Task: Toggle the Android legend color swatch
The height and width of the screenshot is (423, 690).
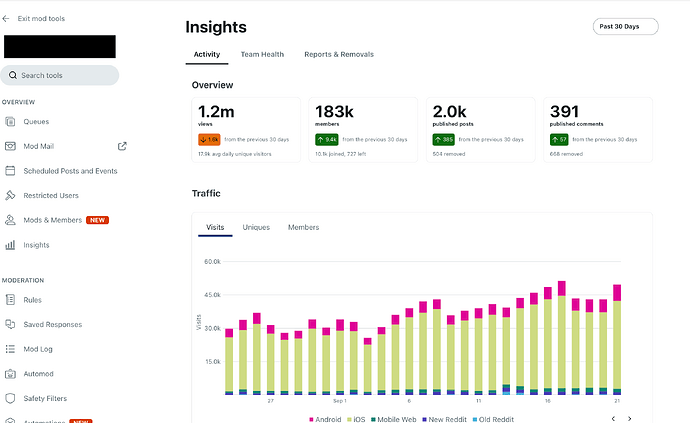Action: tap(312, 419)
